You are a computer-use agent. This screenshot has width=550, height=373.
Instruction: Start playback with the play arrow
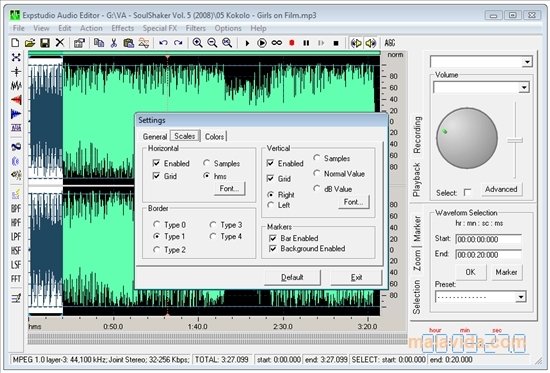coord(247,43)
